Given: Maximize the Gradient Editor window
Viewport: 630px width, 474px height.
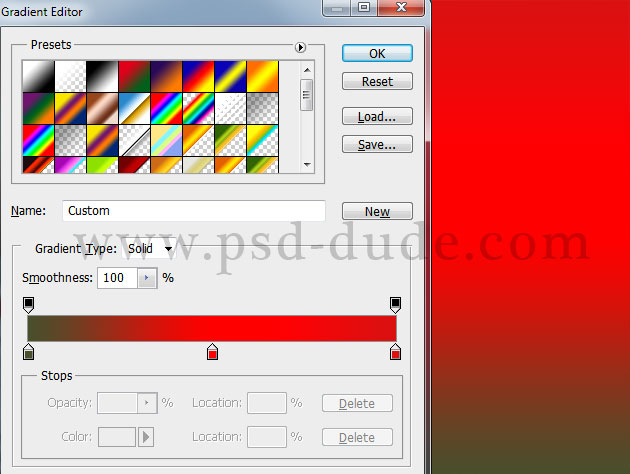Looking at the screenshot, I should (x=364, y=8).
